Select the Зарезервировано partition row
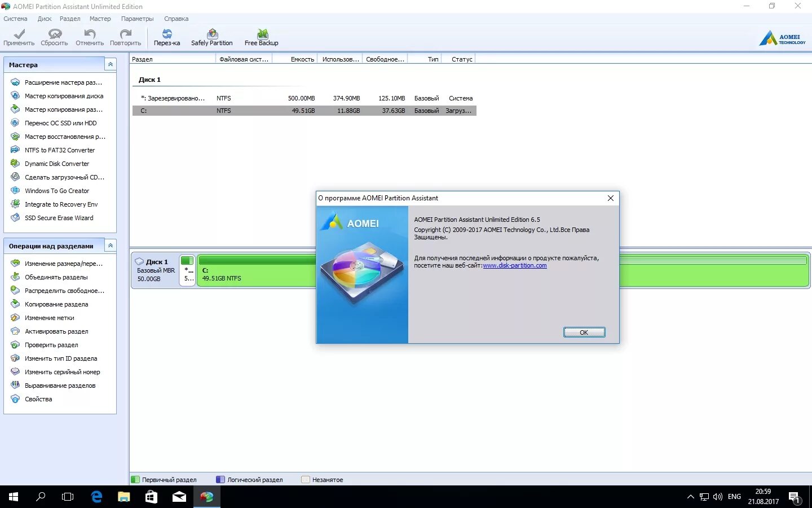Viewport: 812px width, 508px height. point(304,98)
